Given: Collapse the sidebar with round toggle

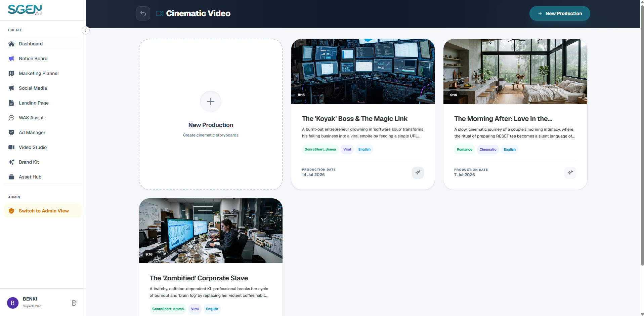Looking at the screenshot, I should click(x=86, y=30).
